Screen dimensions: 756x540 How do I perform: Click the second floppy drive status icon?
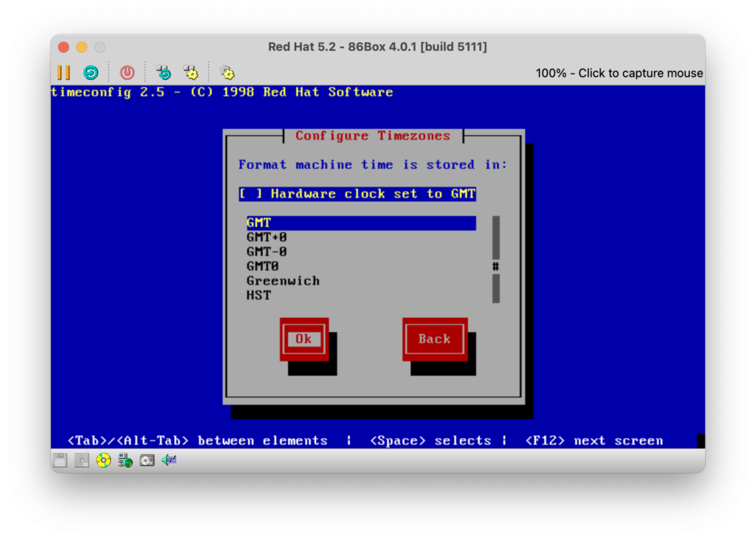tap(82, 460)
